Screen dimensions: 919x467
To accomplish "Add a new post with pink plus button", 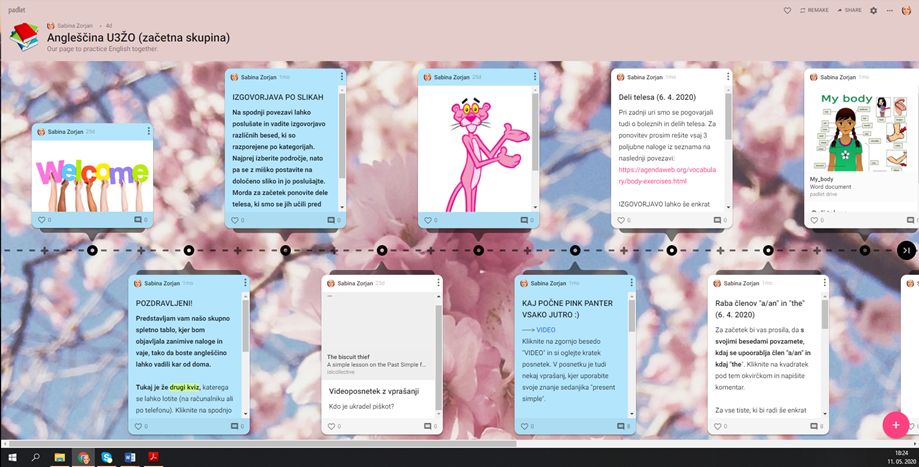I will click(895, 425).
